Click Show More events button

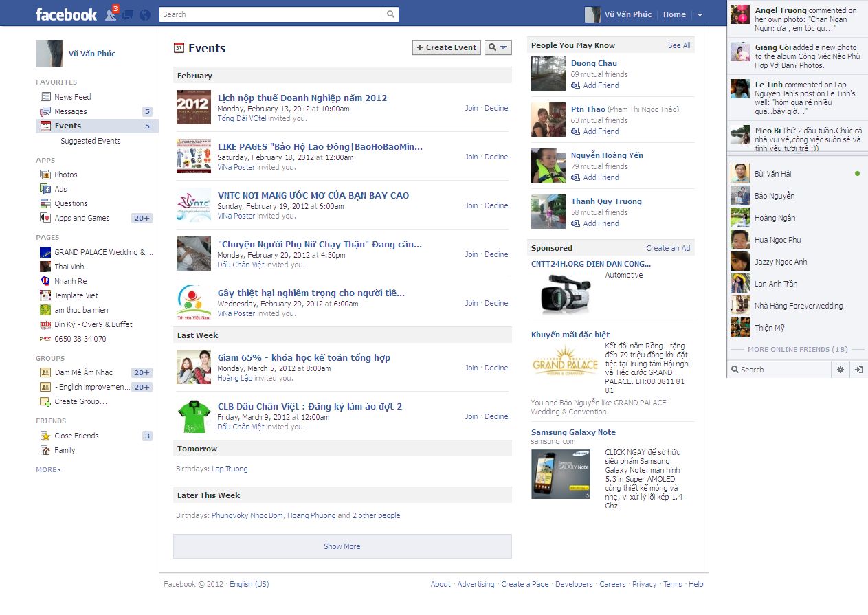[342, 546]
